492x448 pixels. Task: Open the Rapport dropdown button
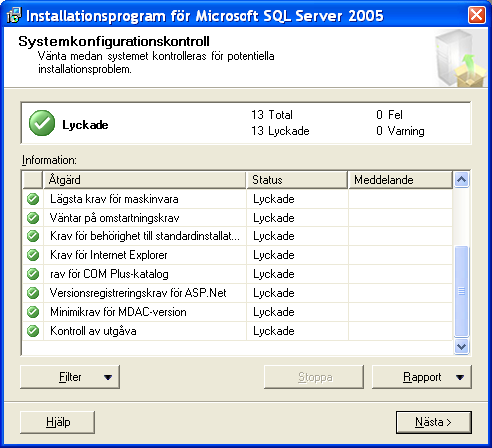[x=422, y=377]
